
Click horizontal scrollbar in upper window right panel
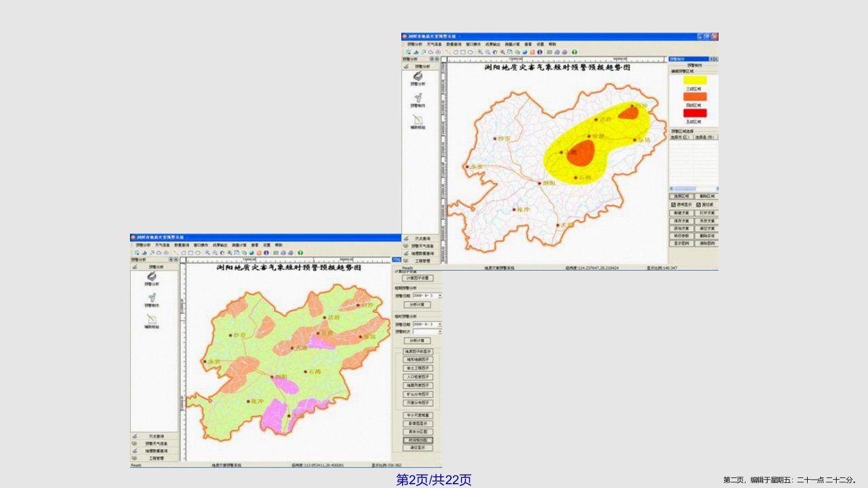pos(693,188)
